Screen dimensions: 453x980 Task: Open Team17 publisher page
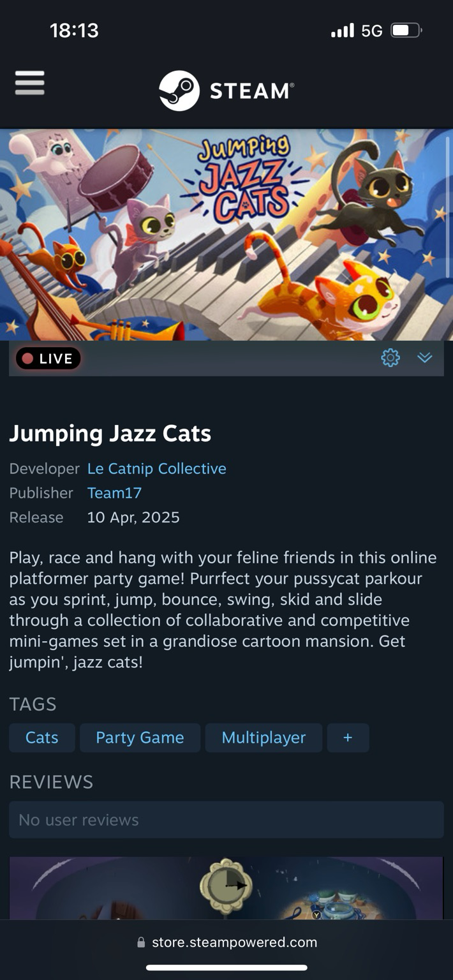(x=114, y=493)
